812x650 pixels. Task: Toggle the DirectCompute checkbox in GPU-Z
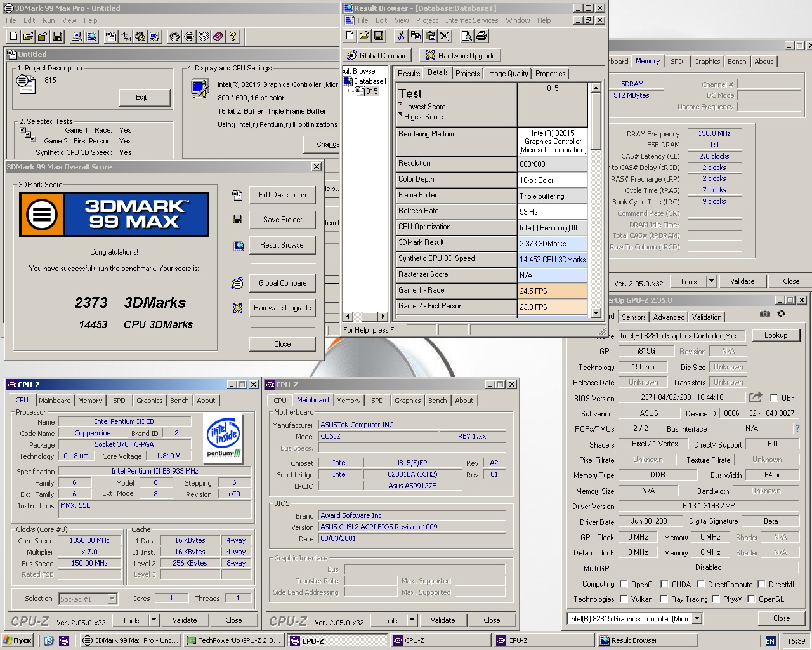[700, 585]
